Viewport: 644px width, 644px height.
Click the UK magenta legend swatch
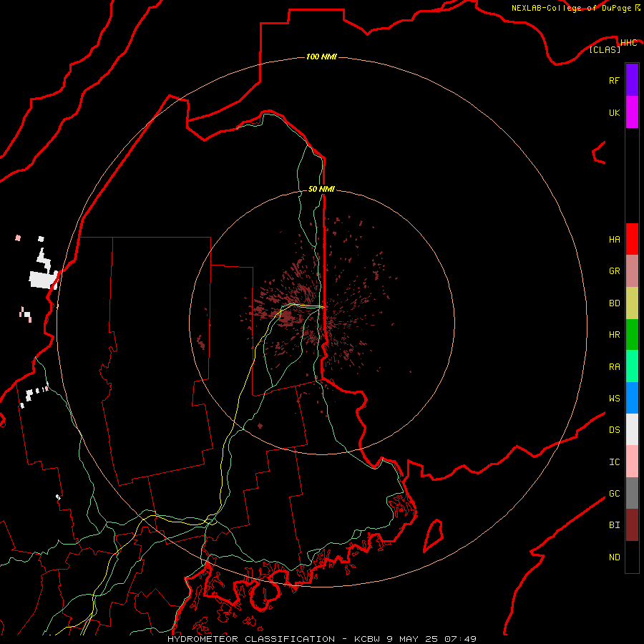point(632,112)
